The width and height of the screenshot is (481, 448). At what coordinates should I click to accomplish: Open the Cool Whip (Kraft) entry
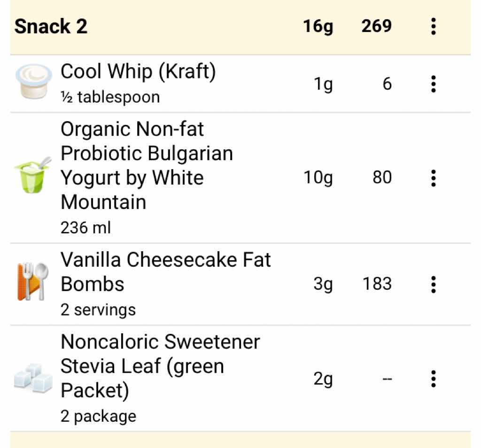click(138, 72)
